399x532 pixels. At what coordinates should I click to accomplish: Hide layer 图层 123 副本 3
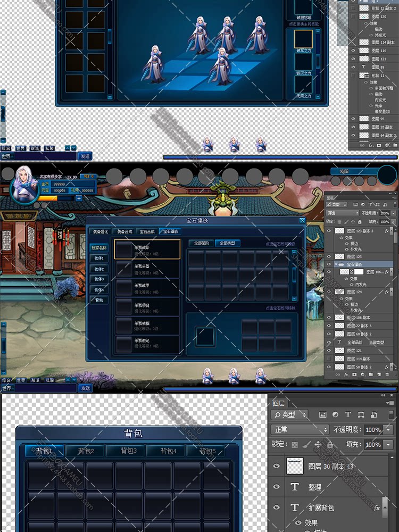[x=328, y=231]
